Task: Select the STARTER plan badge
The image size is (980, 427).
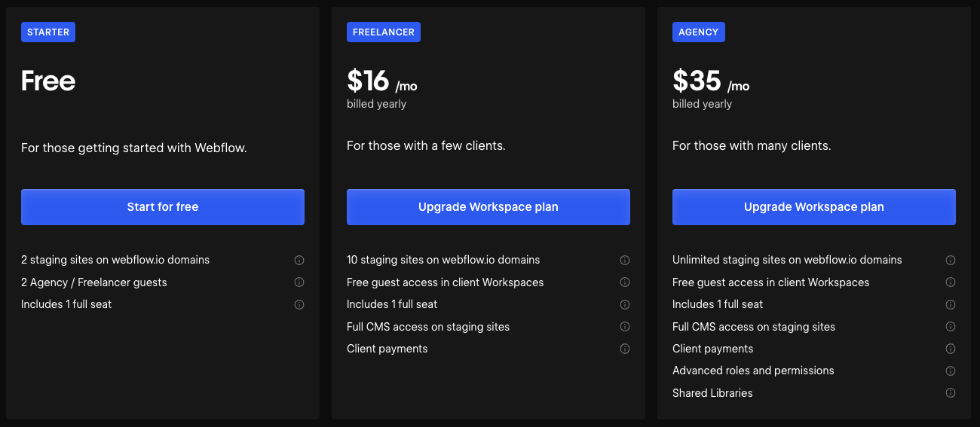Action: [x=48, y=32]
